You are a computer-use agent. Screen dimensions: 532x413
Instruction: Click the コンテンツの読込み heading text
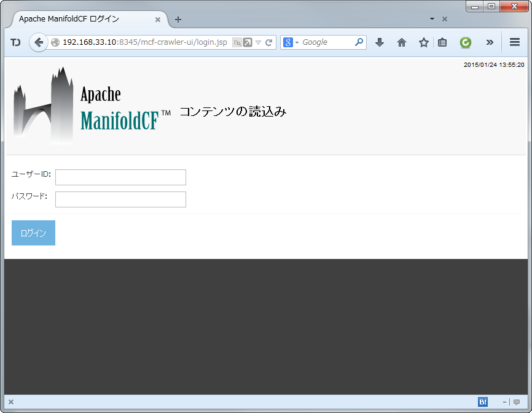(x=233, y=112)
